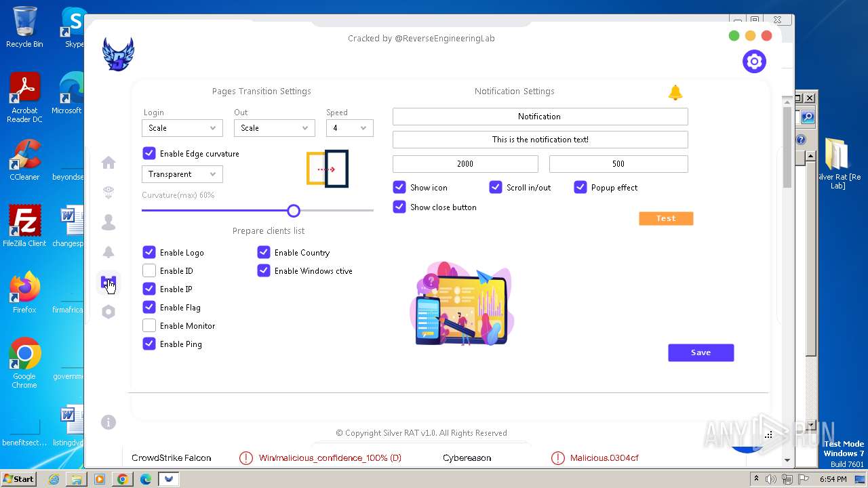Image resolution: width=868 pixels, height=488 pixels.
Task: Click the 500 value input field
Action: pyautogui.click(x=618, y=164)
